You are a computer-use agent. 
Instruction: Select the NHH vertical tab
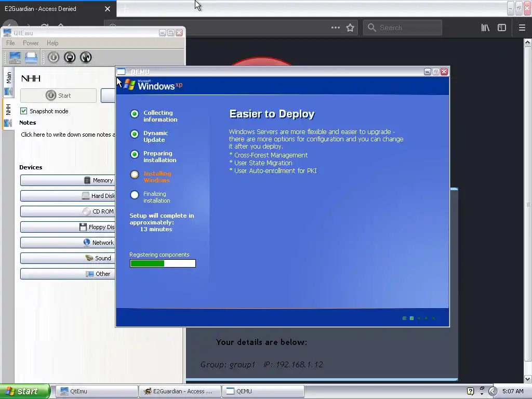(x=8, y=114)
